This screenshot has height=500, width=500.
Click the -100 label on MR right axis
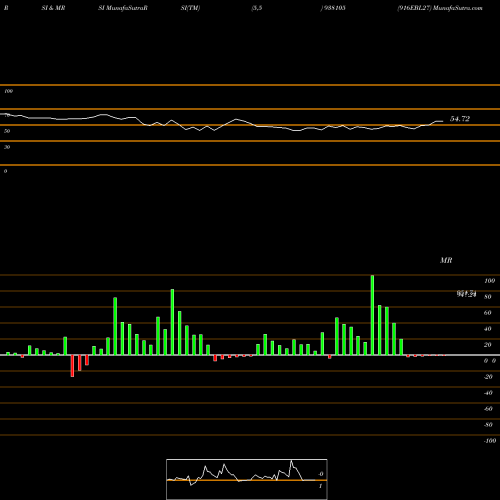point(490,441)
